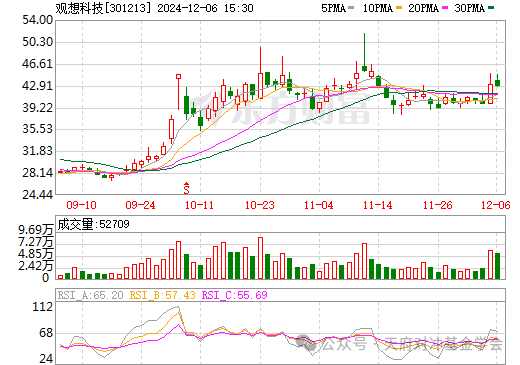Click the 5PMA legend label
Image resolution: width=520 pixels, height=365 pixels.
[x=333, y=8]
